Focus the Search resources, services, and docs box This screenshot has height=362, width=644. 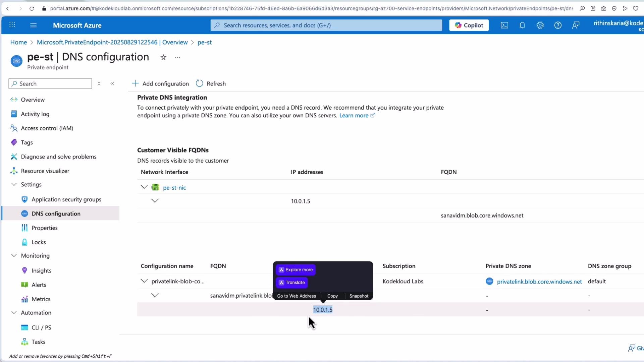(326, 25)
